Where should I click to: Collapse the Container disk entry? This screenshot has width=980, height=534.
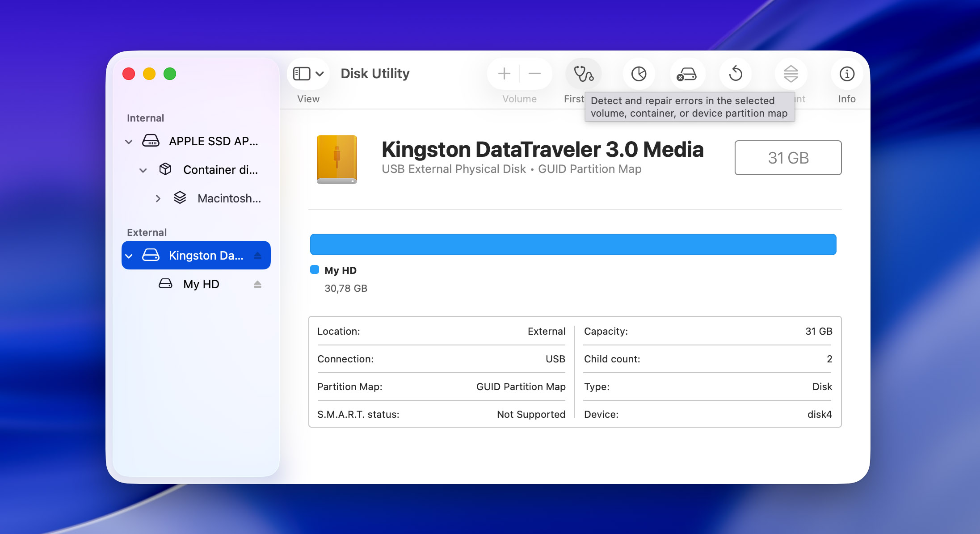point(143,170)
